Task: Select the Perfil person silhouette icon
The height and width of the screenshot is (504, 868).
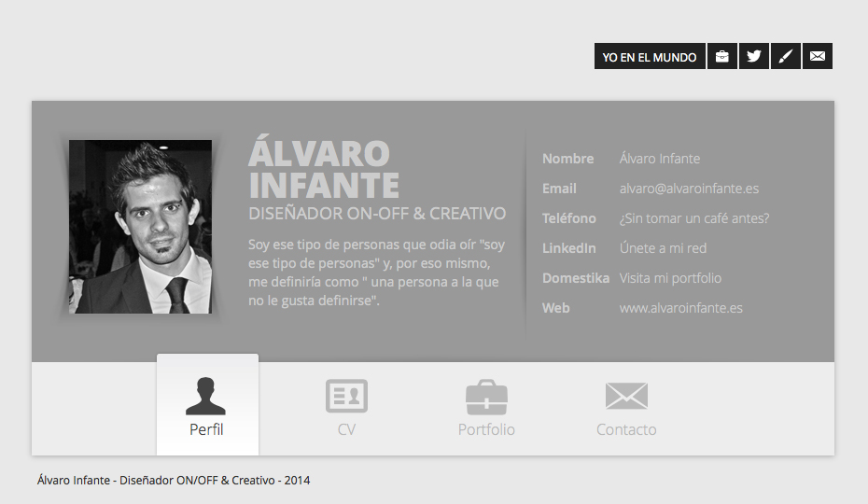Action: 206,396
